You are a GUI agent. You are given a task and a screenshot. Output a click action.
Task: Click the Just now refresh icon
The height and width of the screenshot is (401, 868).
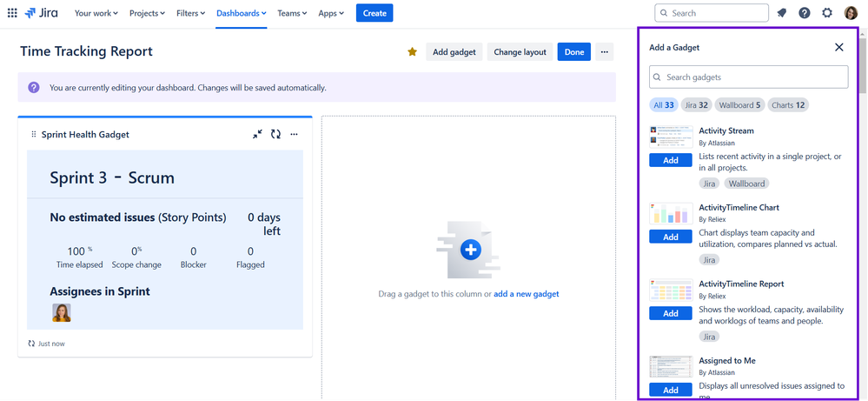(x=31, y=344)
